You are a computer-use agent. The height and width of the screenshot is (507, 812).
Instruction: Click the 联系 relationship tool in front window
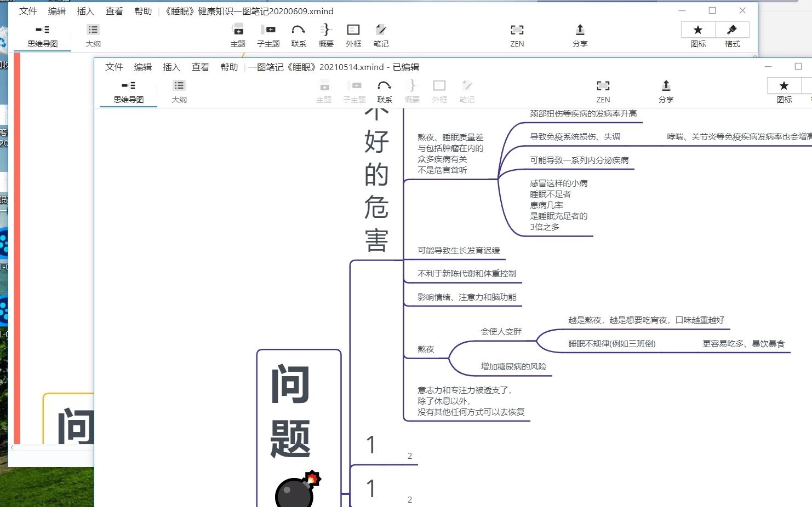[x=385, y=91]
